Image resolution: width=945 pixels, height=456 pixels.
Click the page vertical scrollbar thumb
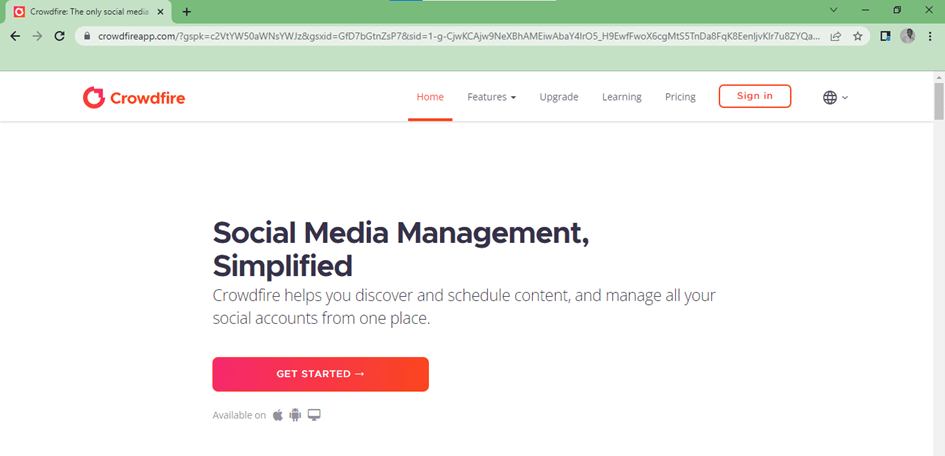[x=939, y=101]
